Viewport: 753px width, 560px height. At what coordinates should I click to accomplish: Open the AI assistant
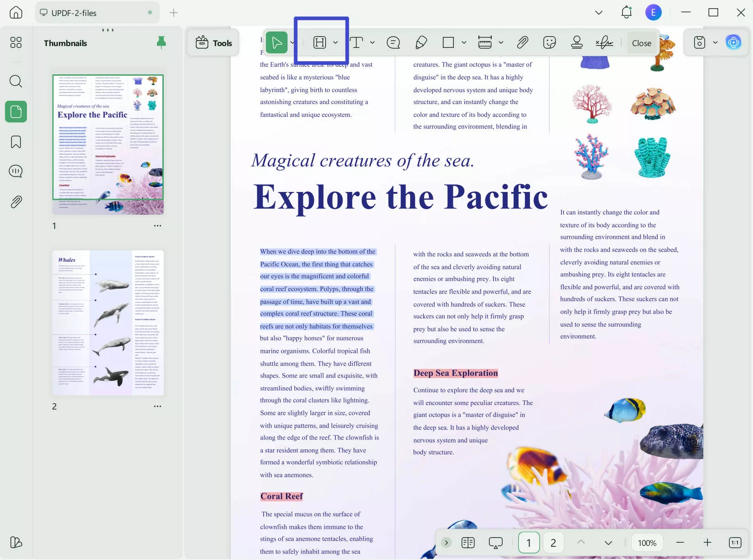click(733, 42)
